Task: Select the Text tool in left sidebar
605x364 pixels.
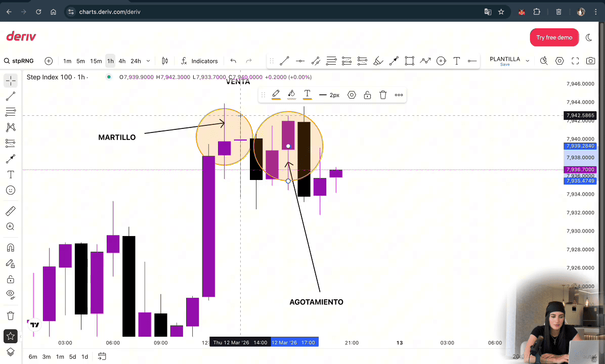Action: [x=10, y=174]
